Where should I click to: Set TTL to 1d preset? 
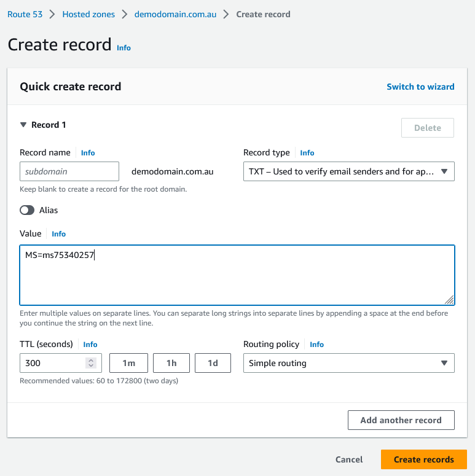213,363
